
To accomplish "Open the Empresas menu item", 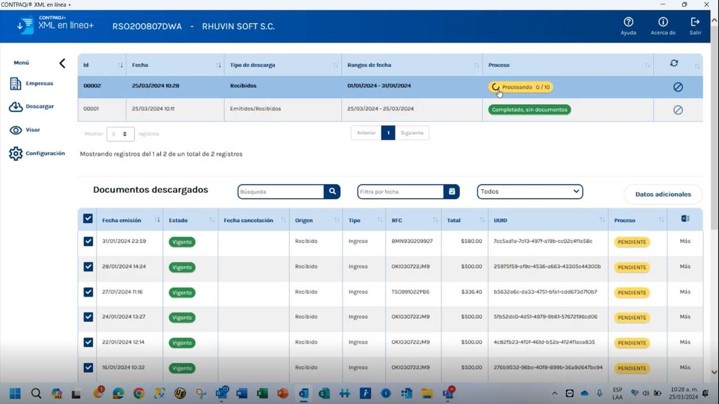I will (31, 83).
